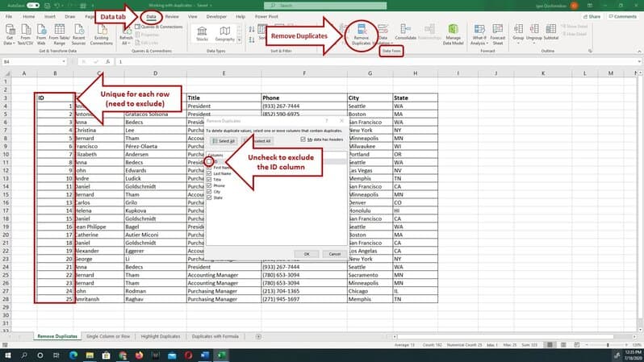Select the Geography data type
The height and width of the screenshot is (362, 644).
(x=224, y=34)
